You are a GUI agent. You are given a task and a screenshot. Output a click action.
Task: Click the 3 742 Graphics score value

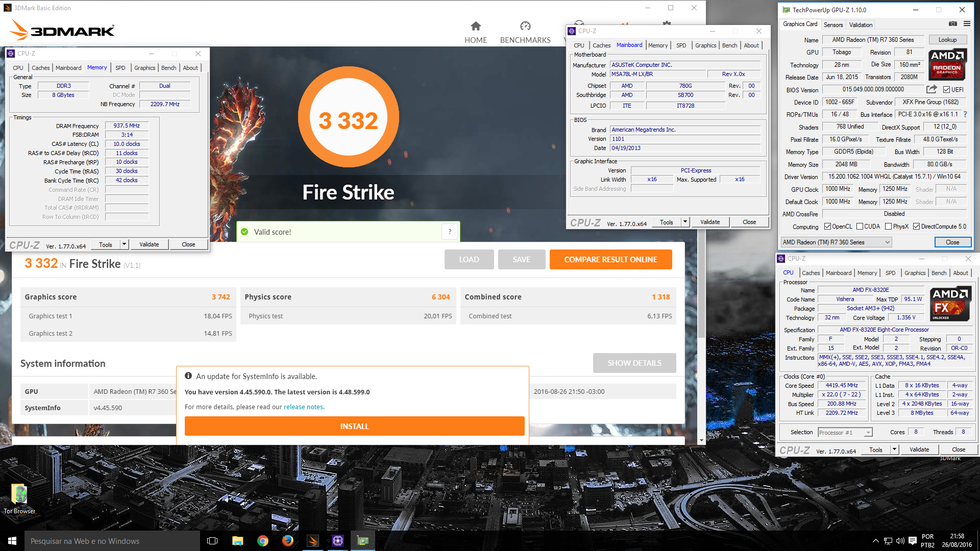pos(220,297)
